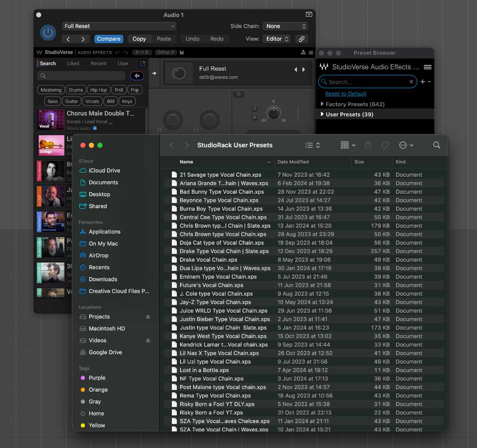
Task: Open the Finder Share icon
Action: [x=368, y=145]
